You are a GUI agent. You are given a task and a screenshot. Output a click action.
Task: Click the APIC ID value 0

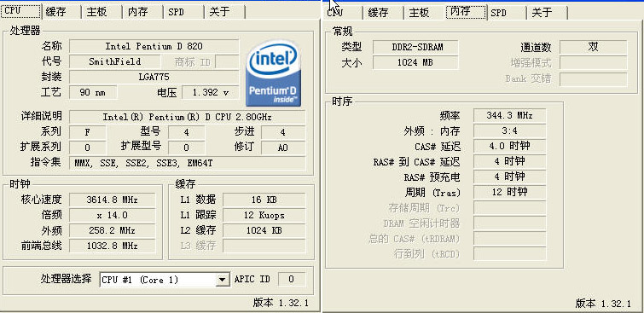(292, 280)
